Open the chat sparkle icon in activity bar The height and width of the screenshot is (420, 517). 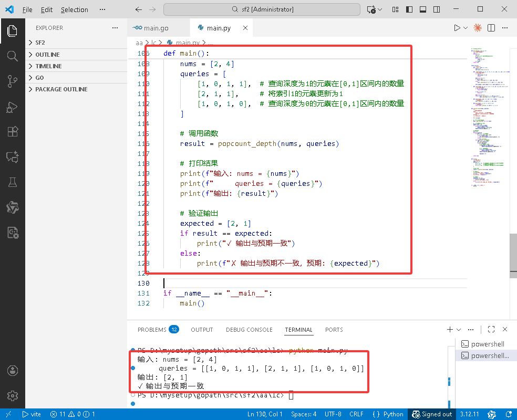pyautogui.click(x=12, y=157)
